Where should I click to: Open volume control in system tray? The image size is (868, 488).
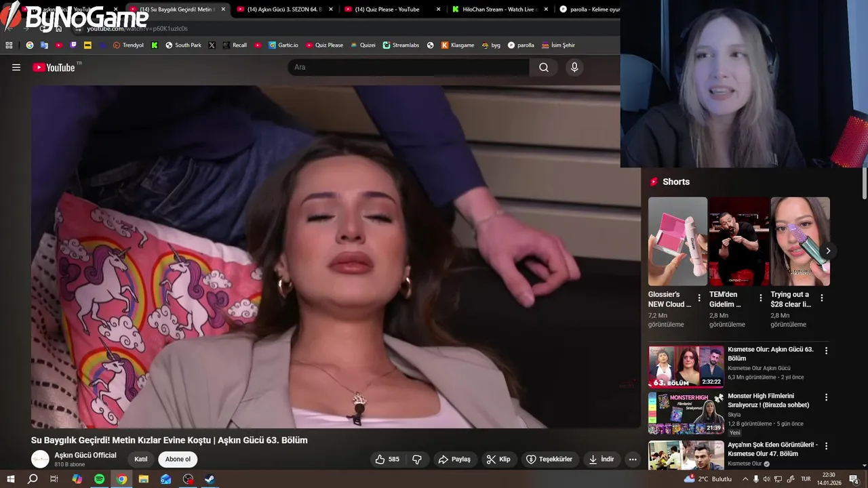pyautogui.click(x=767, y=479)
